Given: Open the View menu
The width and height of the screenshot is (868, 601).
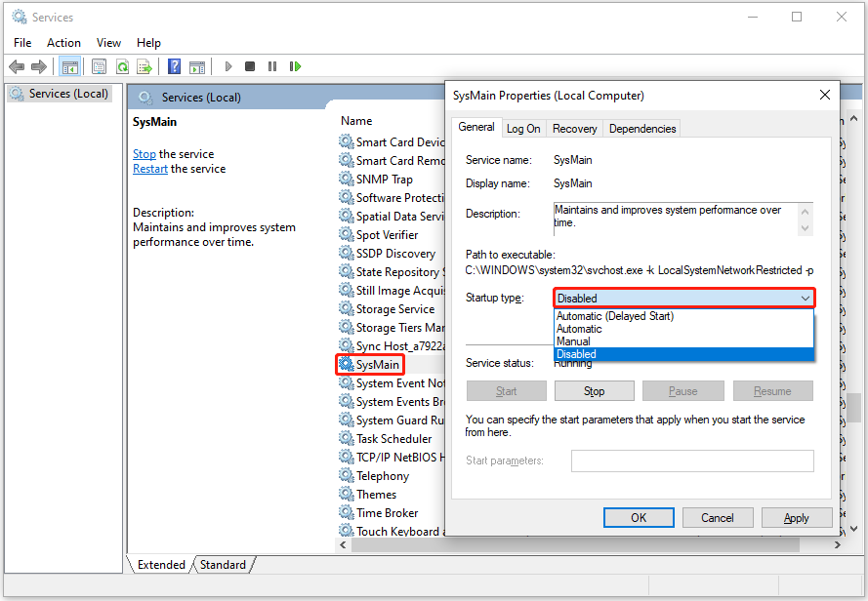Looking at the screenshot, I should coord(108,43).
